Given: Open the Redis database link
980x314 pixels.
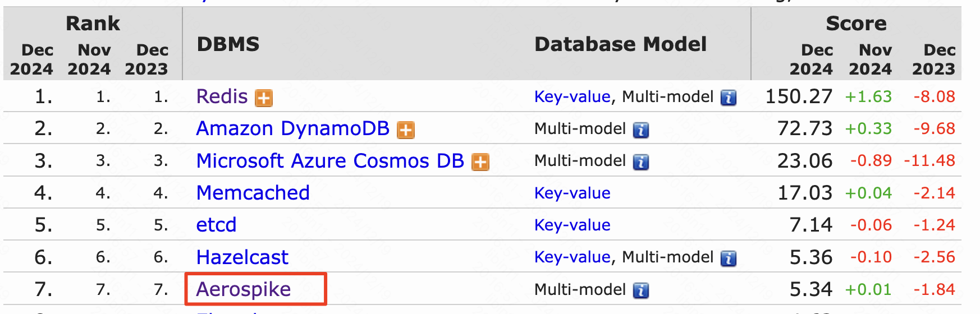Looking at the screenshot, I should (222, 96).
